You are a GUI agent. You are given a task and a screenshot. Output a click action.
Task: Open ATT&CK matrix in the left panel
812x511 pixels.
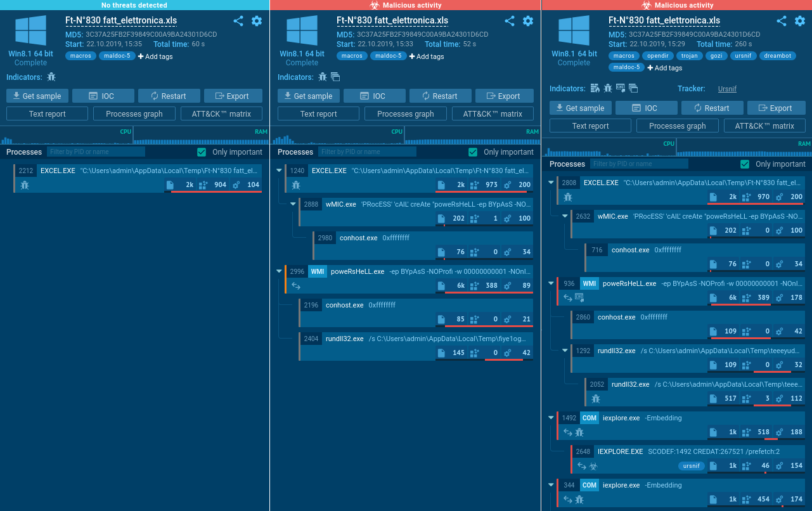click(221, 114)
